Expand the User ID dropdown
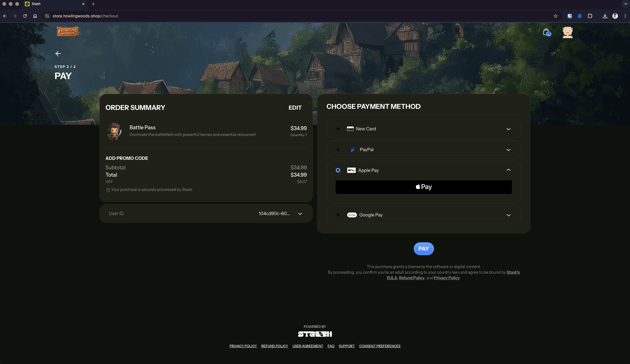This screenshot has width=630, height=364. point(300,214)
